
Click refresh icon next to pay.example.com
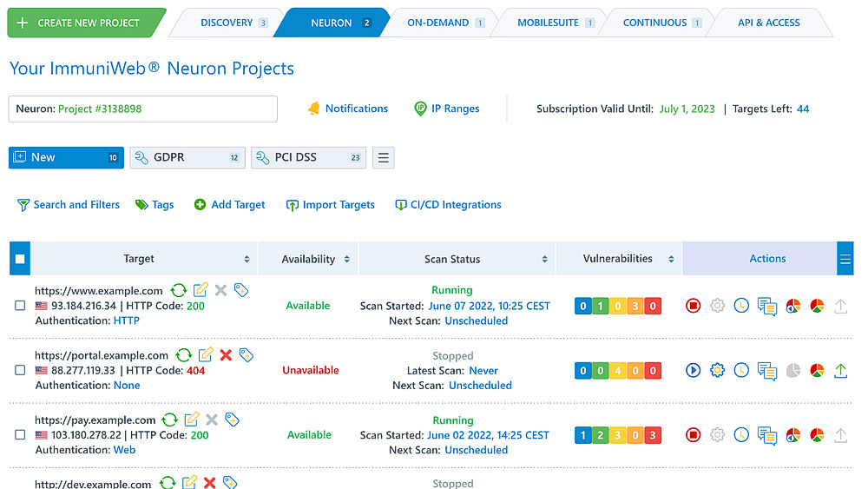170,420
